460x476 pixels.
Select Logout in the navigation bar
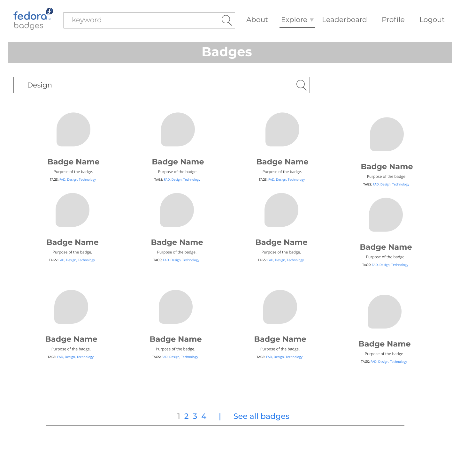tap(432, 20)
